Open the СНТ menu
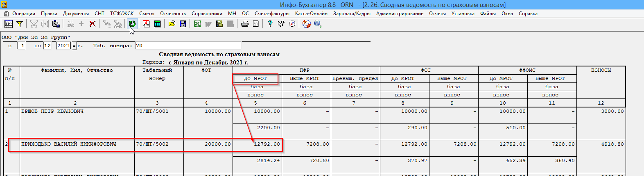 99,14
